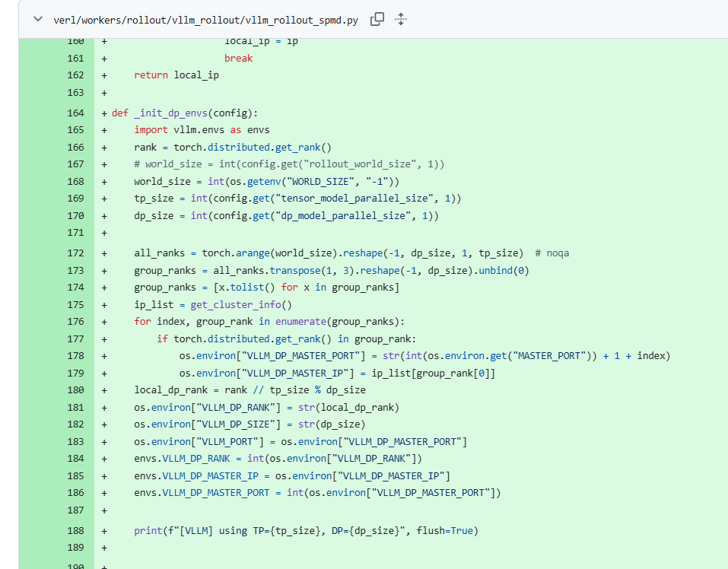
Task: Expand all lines with the arrows icon
Action: point(401,20)
